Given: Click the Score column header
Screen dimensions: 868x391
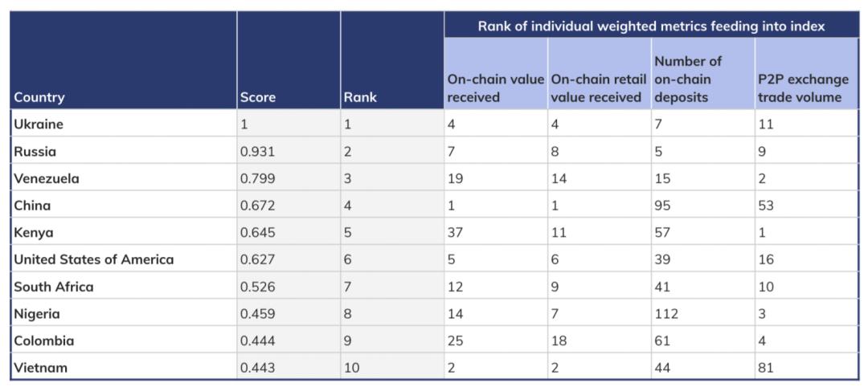Looking at the screenshot, I should (257, 97).
